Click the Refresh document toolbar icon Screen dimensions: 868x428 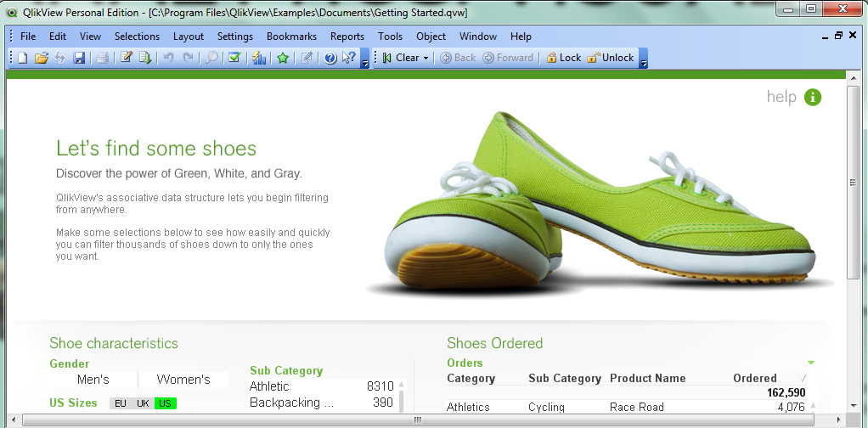(x=60, y=58)
